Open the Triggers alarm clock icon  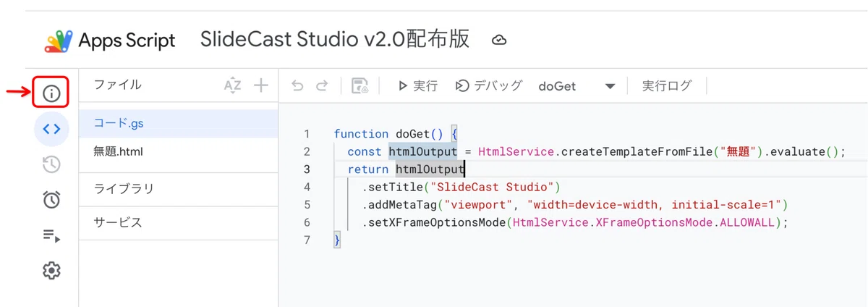51,200
